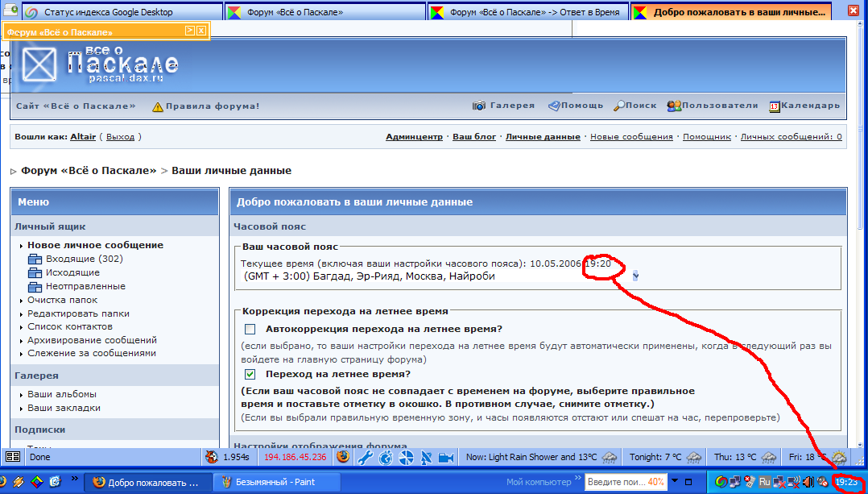Open the Админцентр link
This screenshot has height=494, width=868.
click(414, 137)
